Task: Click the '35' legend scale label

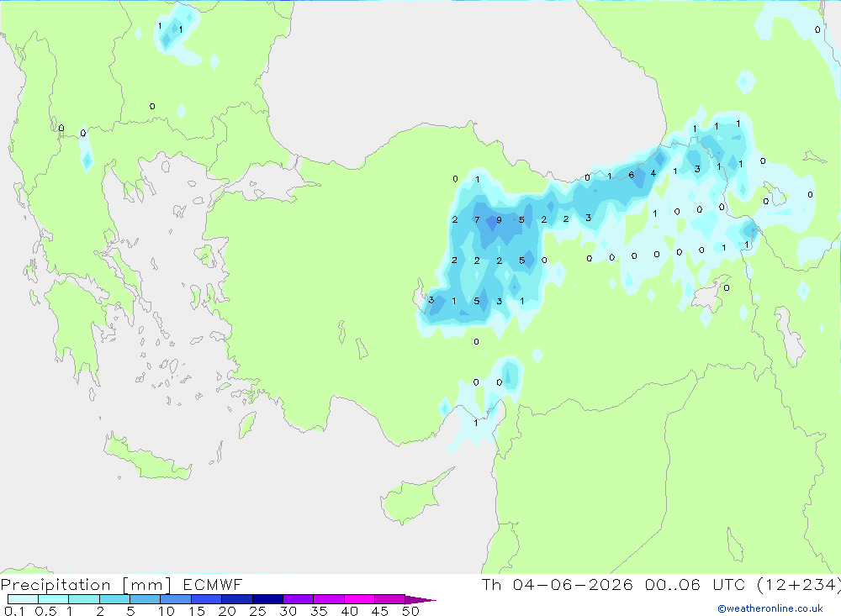Action: (x=319, y=611)
